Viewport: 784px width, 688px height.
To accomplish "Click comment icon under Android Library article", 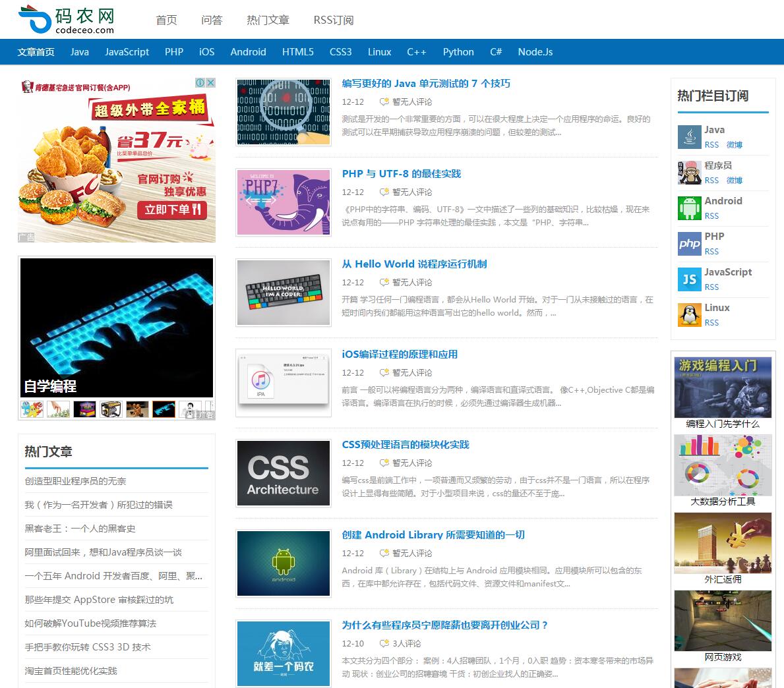I will coord(384,553).
